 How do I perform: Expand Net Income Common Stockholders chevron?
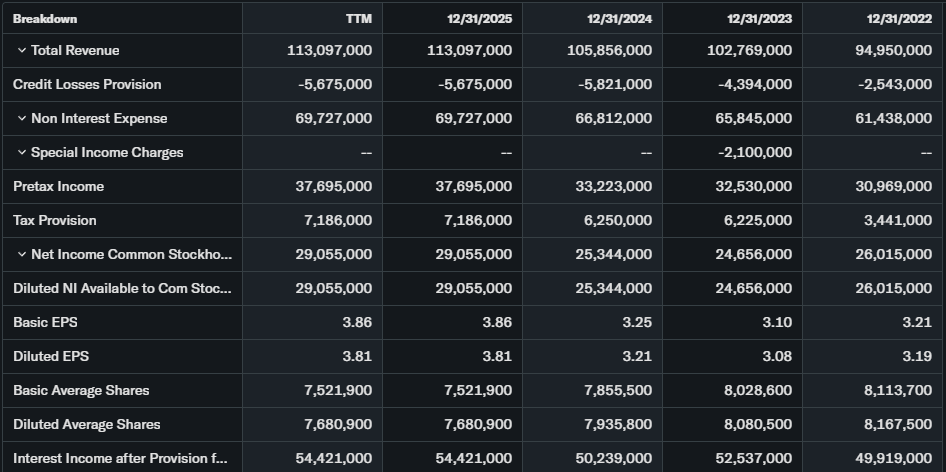(x=21, y=255)
